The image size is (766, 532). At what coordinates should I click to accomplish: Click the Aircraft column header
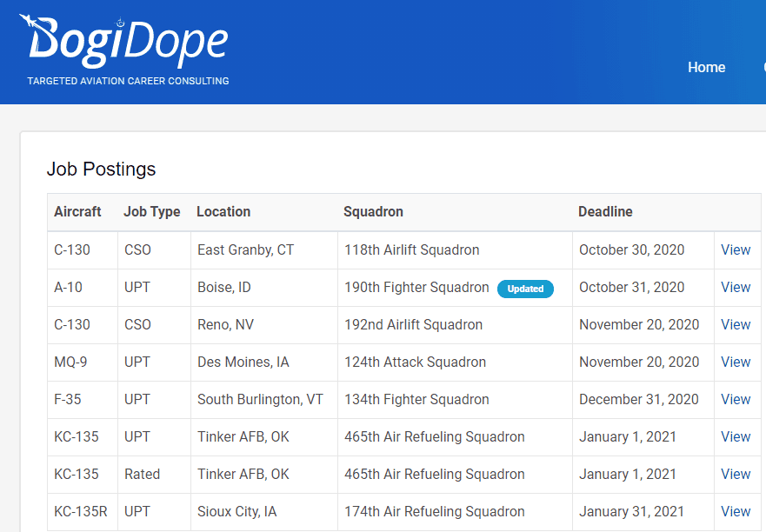77,211
